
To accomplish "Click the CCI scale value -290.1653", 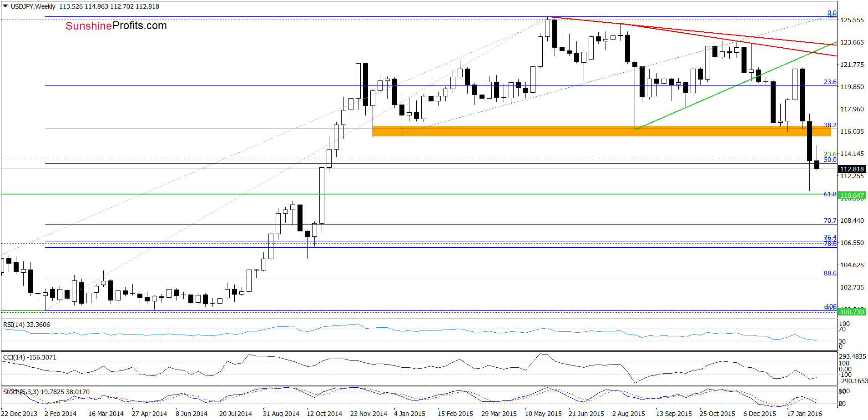I will pos(853,381).
